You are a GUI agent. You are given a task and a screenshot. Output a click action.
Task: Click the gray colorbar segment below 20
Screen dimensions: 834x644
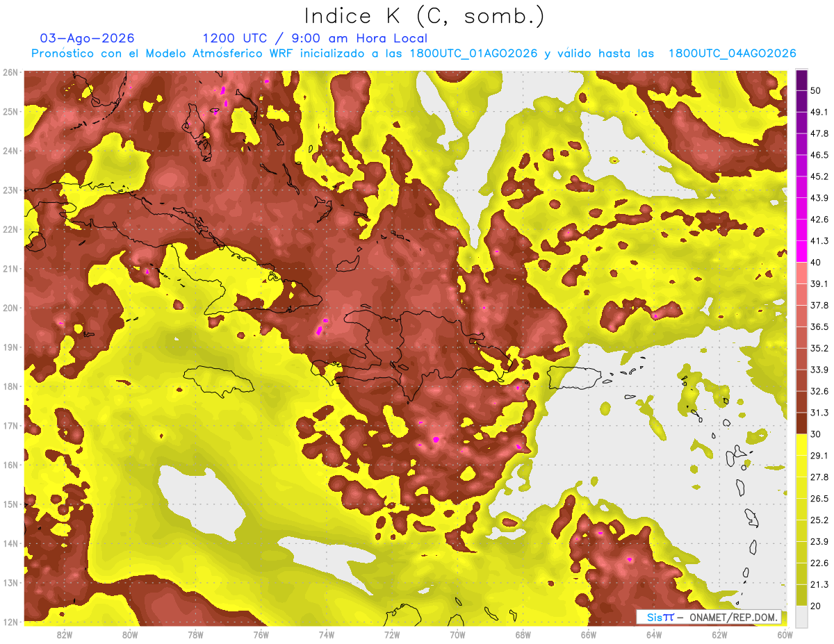click(x=801, y=617)
